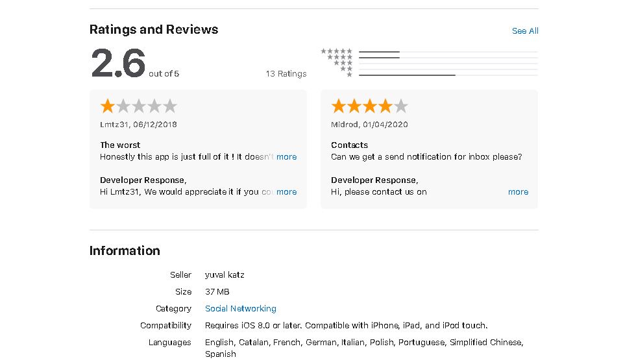Click the five-star rating distribution bar
This screenshot has height=364, width=623.
pyautogui.click(x=448, y=52)
